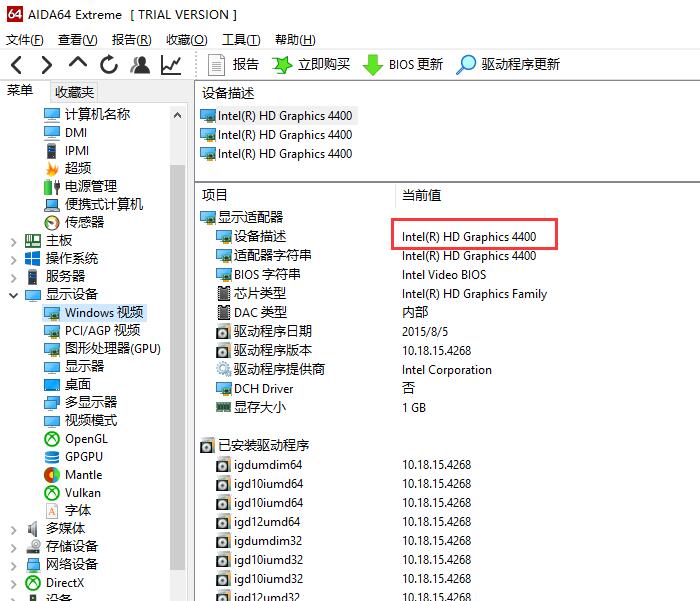Viewport: 700px width, 601px height.
Task: Select GPGPU tree item
Action: pos(74,457)
